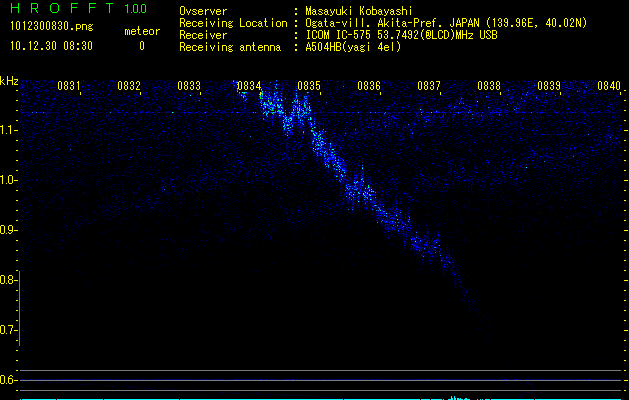Click the 1.0 kHz frequency tick label

pos(7,180)
